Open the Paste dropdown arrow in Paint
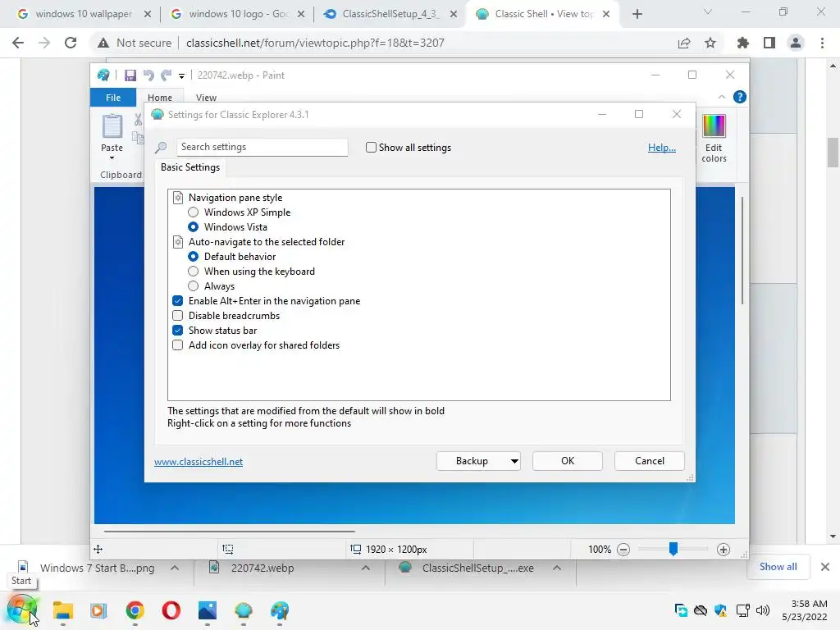 pyautogui.click(x=112, y=158)
